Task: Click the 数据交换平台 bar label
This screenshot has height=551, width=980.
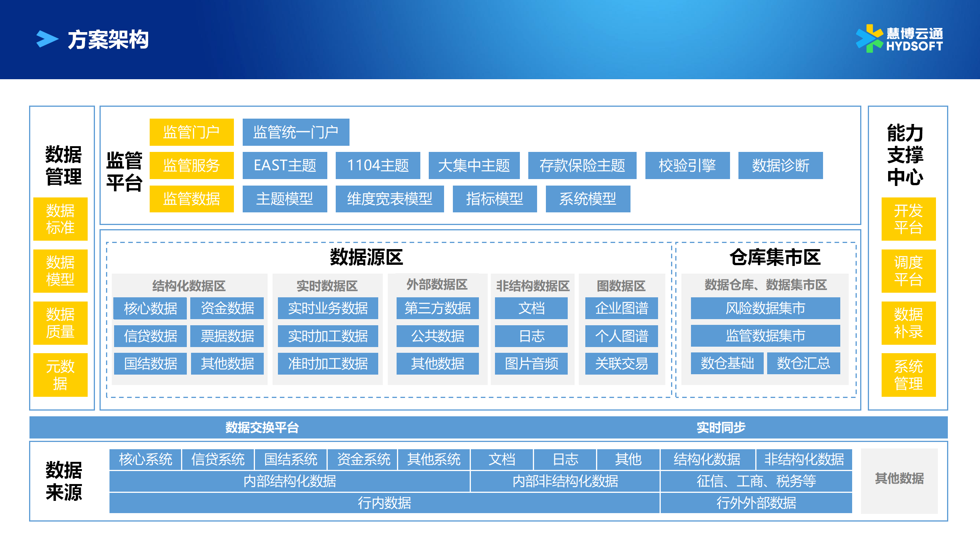Action: (262, 427)
